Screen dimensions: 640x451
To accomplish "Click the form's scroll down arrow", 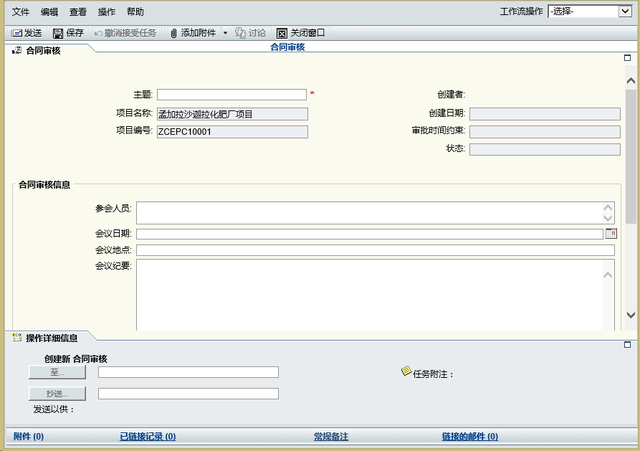I will click(x=631, y=315).
